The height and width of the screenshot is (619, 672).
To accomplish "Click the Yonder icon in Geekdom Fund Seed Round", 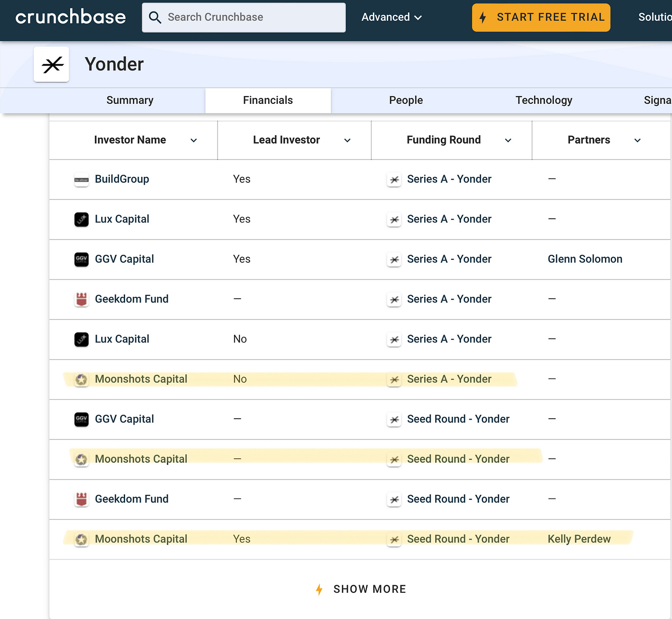I will point(394,499).
